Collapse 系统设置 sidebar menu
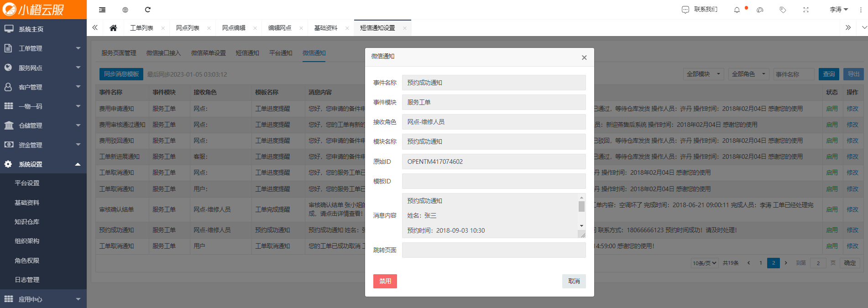 tap(43, 164)
